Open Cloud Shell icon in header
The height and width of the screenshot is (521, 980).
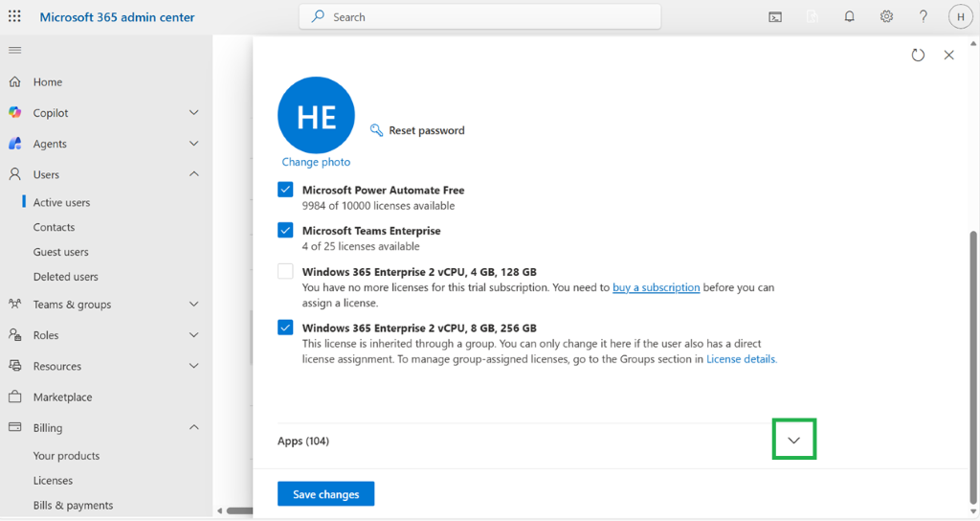point(775,17)
